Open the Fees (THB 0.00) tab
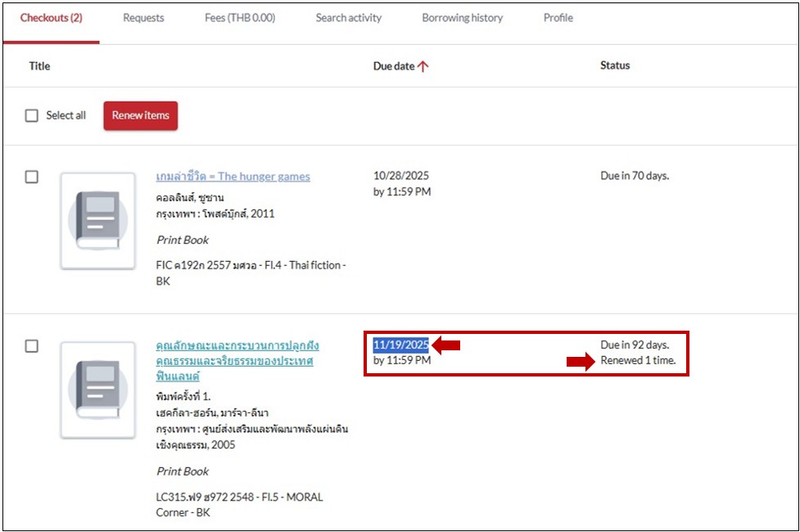This screenshot has height=532, width=800. click(240, 18)
